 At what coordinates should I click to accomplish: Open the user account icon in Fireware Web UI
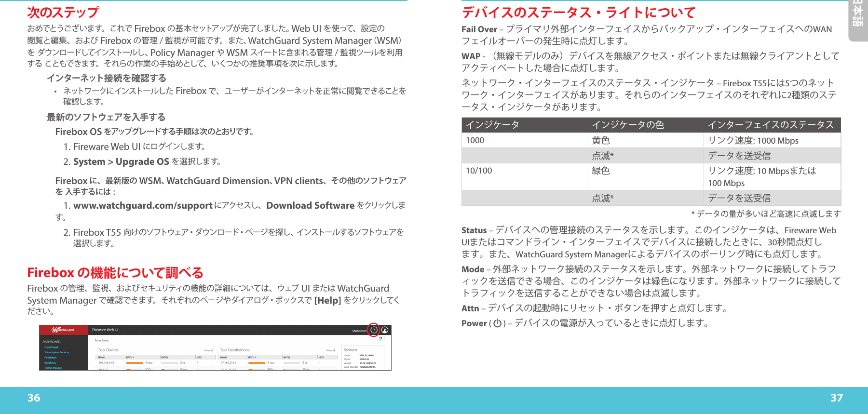[x=384, y=330]
